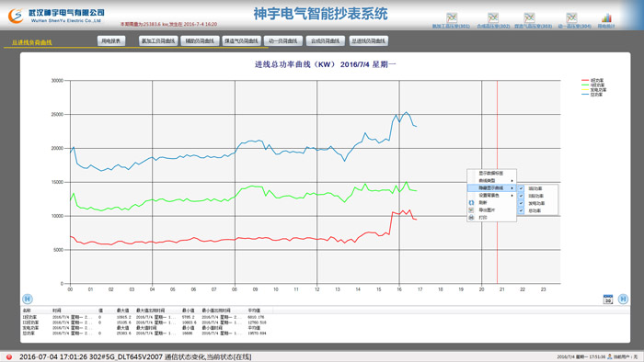644x362 pixels.
Task: Open the 302 high-voltage room chart icon
Action: pos(493,17)
